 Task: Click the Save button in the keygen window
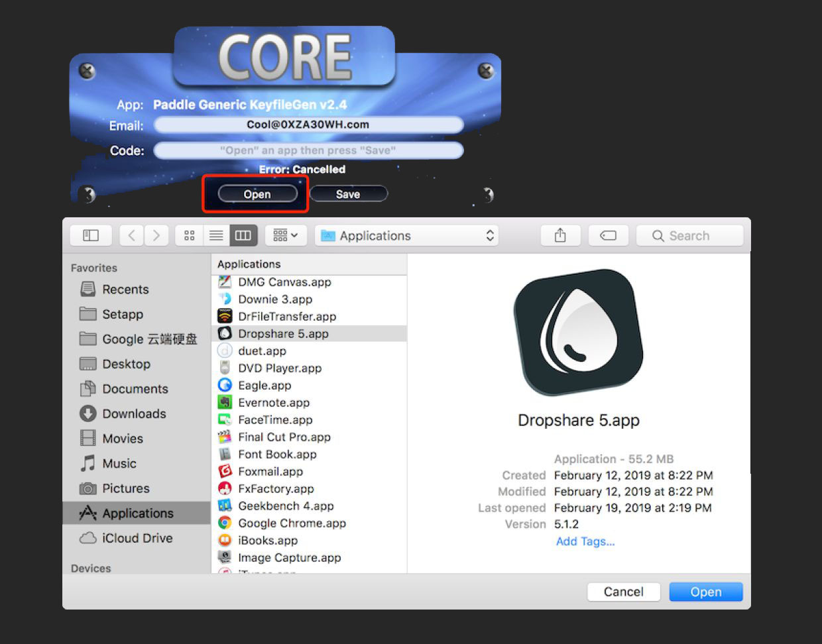tap(348, 194)
